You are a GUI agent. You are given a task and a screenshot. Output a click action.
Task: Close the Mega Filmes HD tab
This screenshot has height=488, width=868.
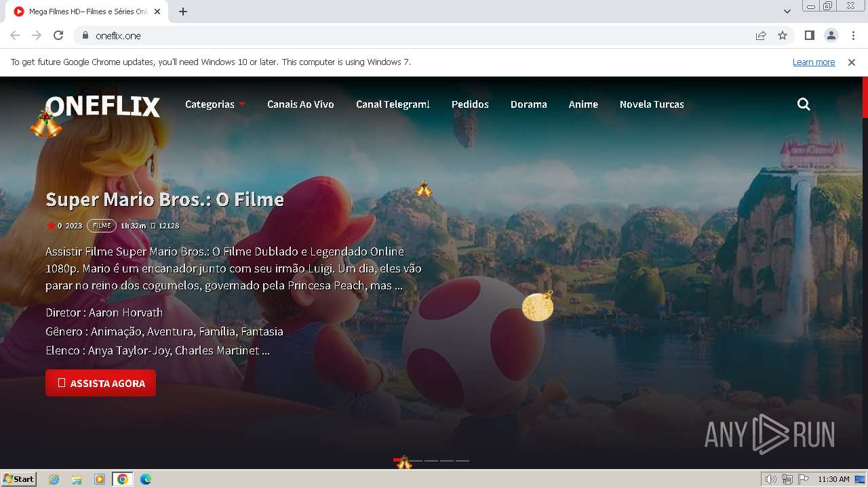click(157, 12)
